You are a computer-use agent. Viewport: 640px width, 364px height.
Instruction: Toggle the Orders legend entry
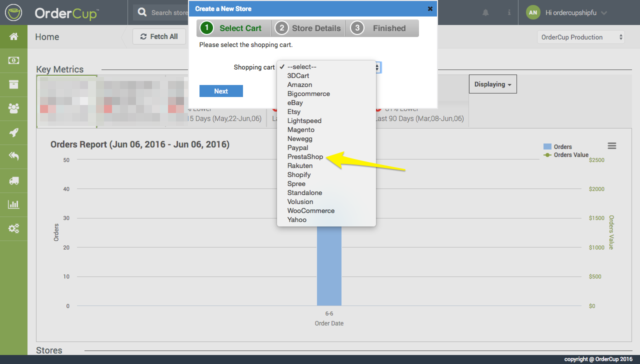tap(557, 146)
